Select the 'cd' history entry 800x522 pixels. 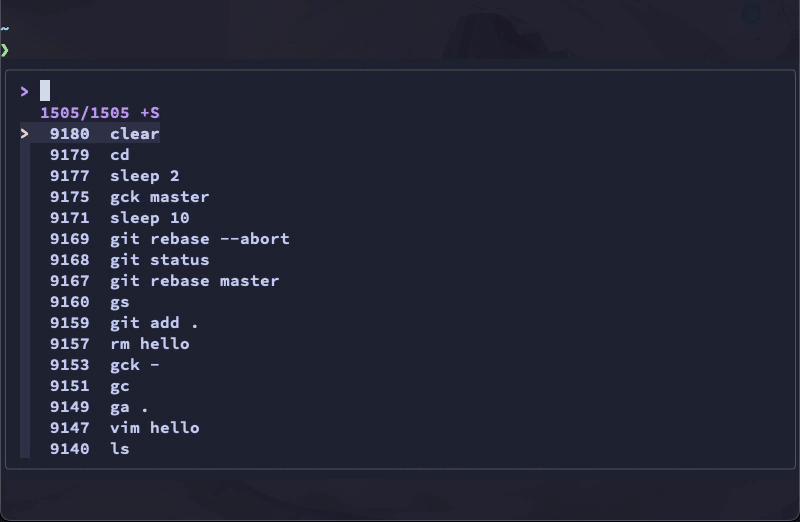click(x=120, y=155)
